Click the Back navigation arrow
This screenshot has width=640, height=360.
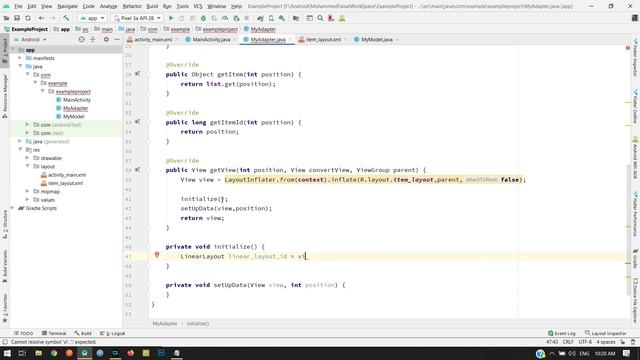click(x=41, y=18)
